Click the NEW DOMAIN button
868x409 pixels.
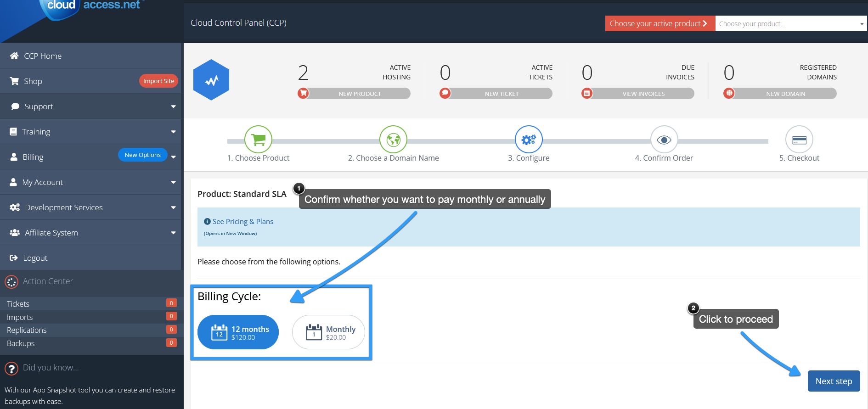click(x=785, y=94)
